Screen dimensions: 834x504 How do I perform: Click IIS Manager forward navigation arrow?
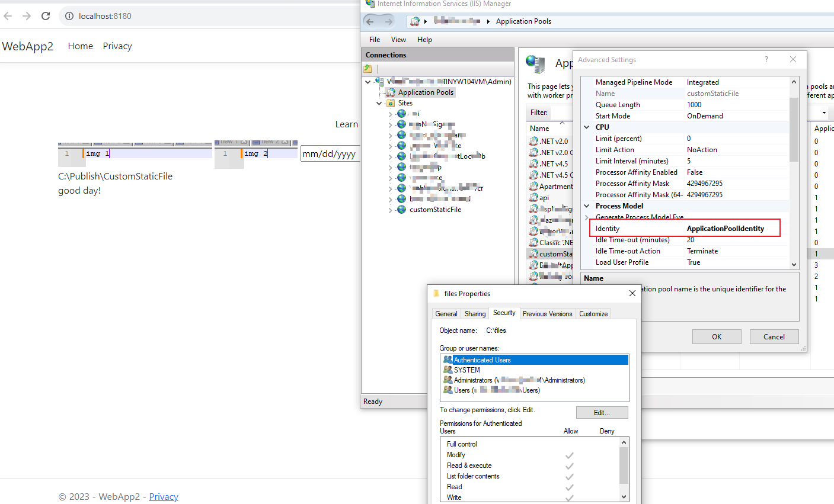pos(389,21)
